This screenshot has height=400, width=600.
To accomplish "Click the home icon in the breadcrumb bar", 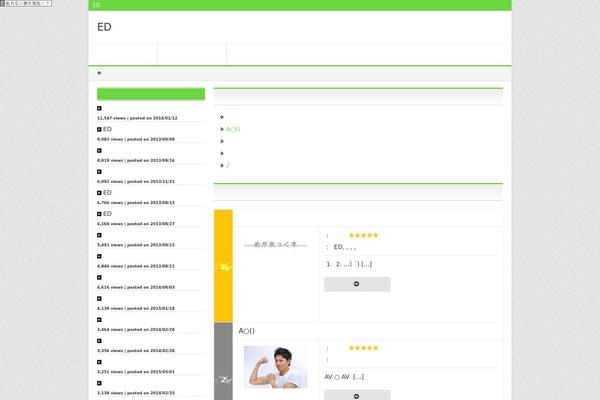I will point(99,73).
